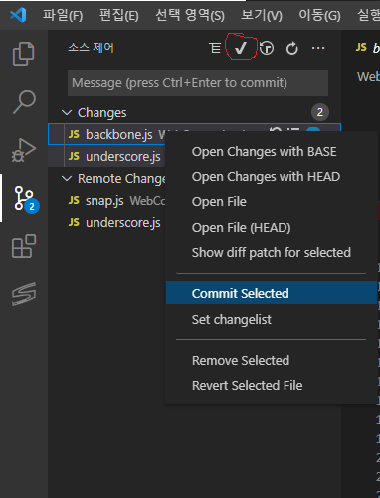Collapse the Remote Changes group
380x498 pixels.
point(67,179)
